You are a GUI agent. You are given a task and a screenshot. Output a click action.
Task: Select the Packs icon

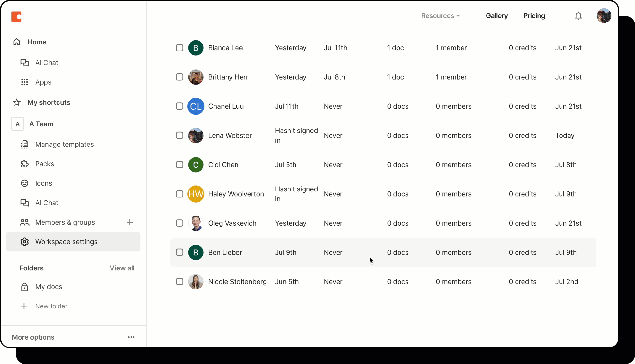(x=24, y=164)
